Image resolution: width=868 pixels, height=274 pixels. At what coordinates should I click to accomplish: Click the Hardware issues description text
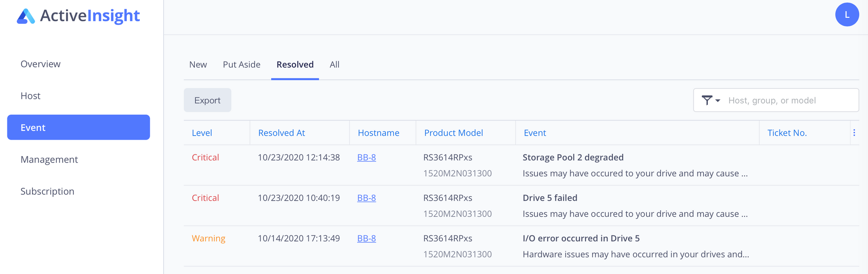(636, 254)
